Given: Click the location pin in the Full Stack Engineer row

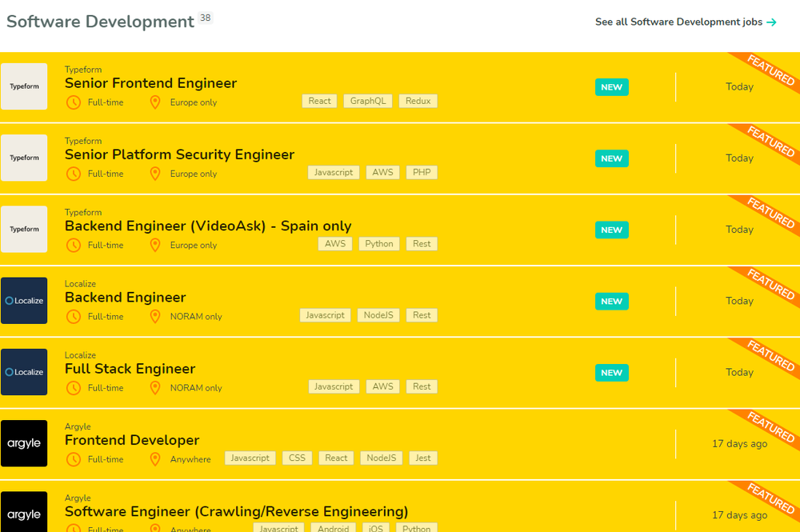Looking at the screenshot, I should pyautogui.click(x=155, y=388).
